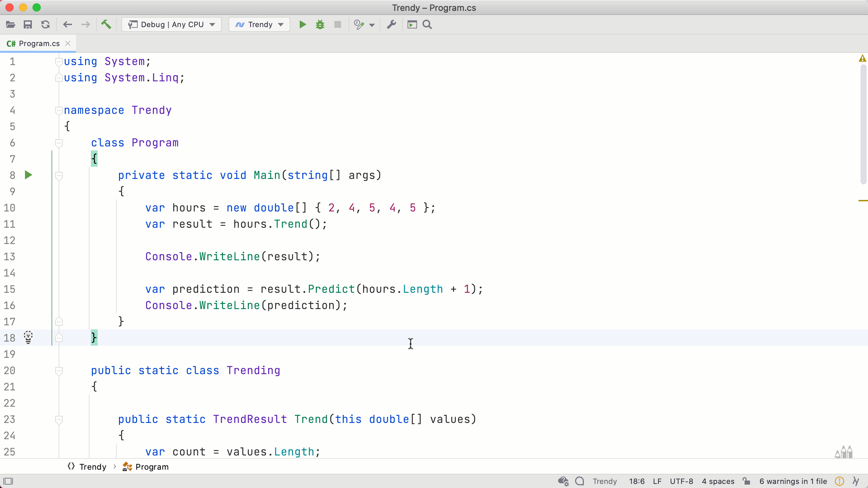The image size is (868, 488).
Task: Collapse the using directives fold on line 1
Action: (59, 62)
